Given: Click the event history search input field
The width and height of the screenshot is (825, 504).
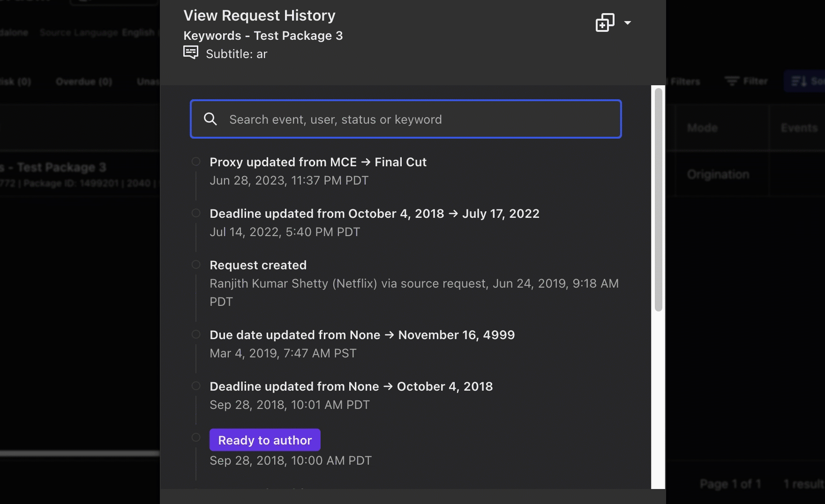Looking at the screenshot, I should pyautogui.click(x=405, y=119).
